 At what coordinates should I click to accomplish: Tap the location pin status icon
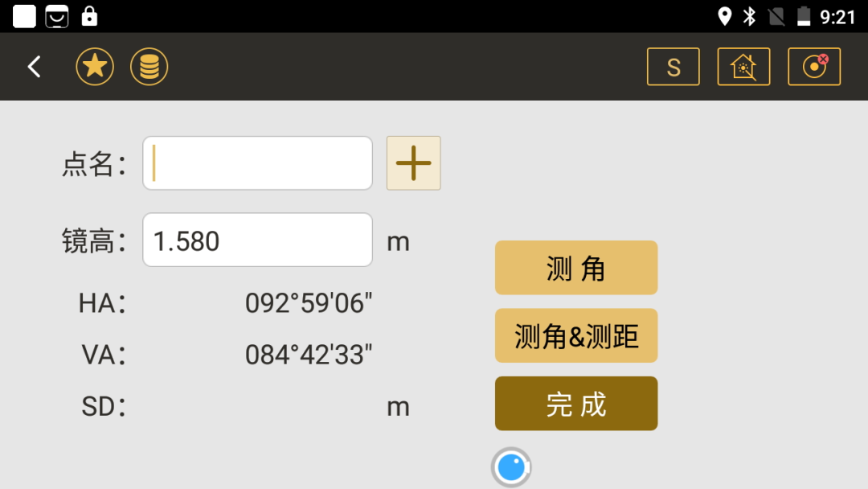pos(724,17)
